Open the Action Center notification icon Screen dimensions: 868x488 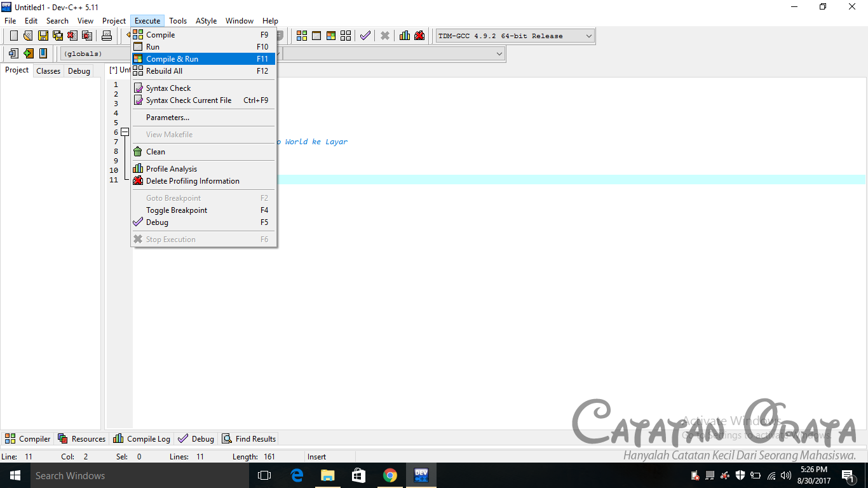pyautogui.click(x=848, y=475)
